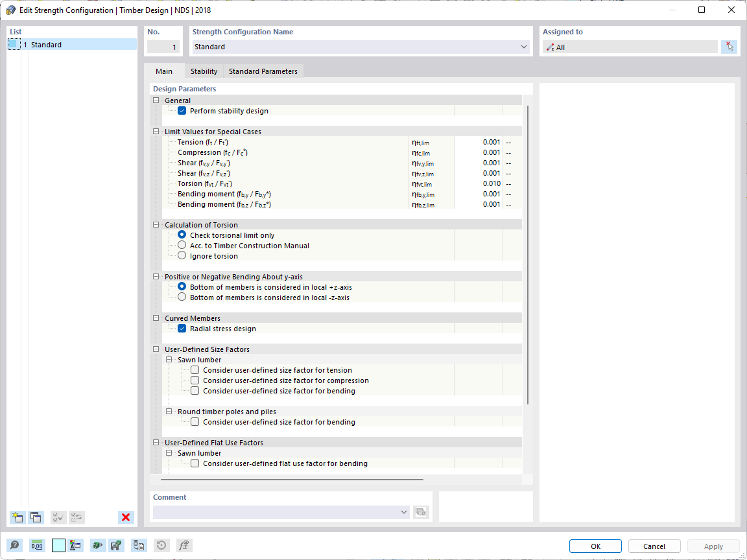Select Acc. to Timber Construction Manual option
This screenshot has width=747, height=560.
coord(182,246)
